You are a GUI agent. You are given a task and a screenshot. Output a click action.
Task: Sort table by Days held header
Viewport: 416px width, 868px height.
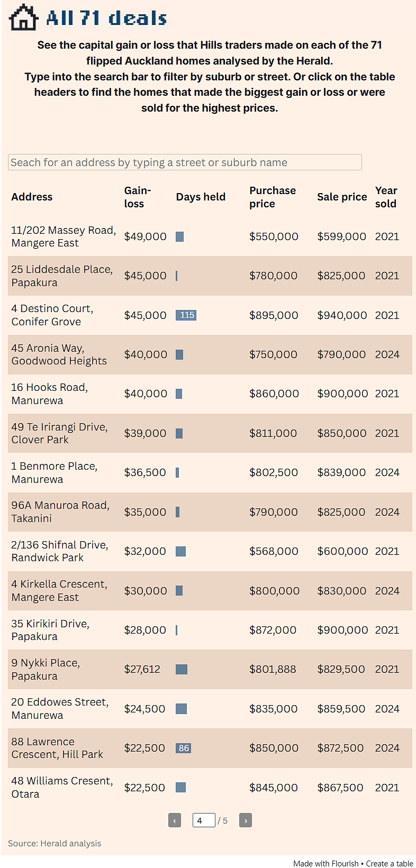pyautogui.click(x=201, y=197)
